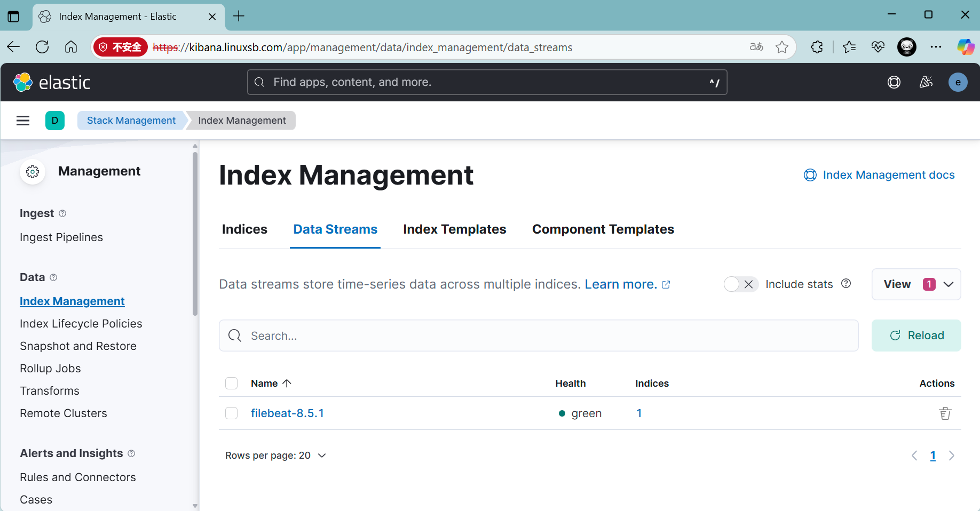Click the Reload button
The width and height of the screenshot is (980, 511).
point(916,336)
